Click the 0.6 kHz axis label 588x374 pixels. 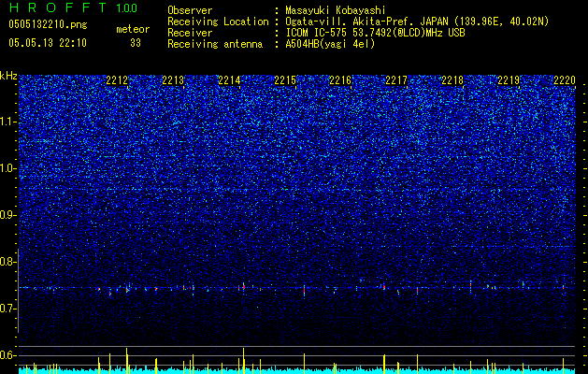[8, 355]
